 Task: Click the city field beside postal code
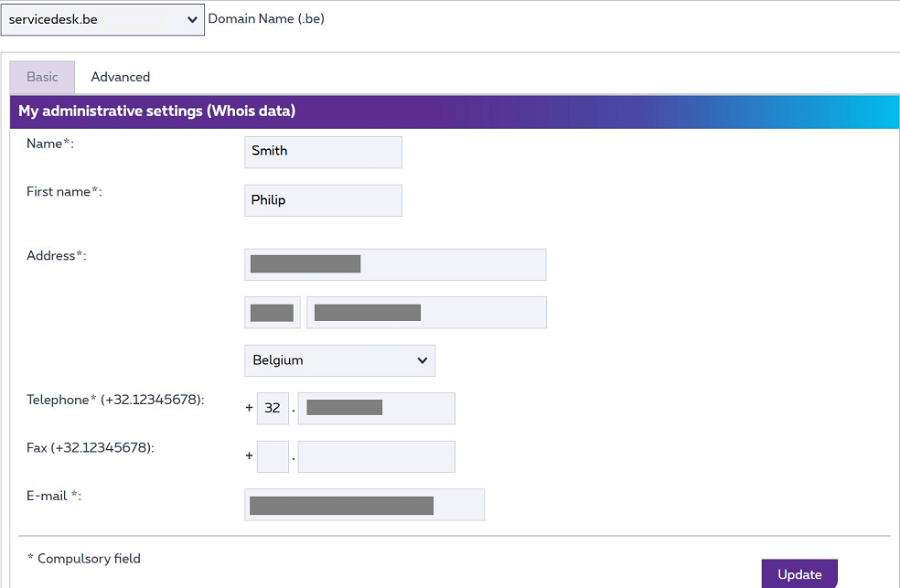[x=426, y=313]
